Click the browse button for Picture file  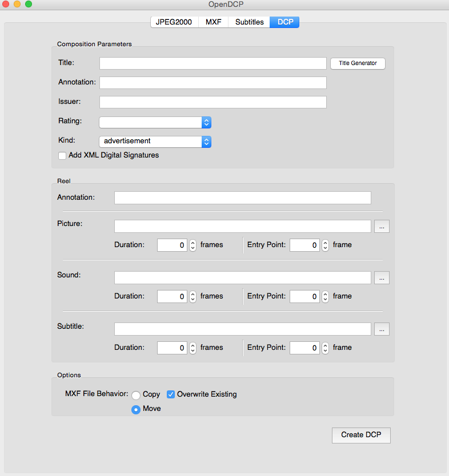pyautogui.click(x=382, y=227)
